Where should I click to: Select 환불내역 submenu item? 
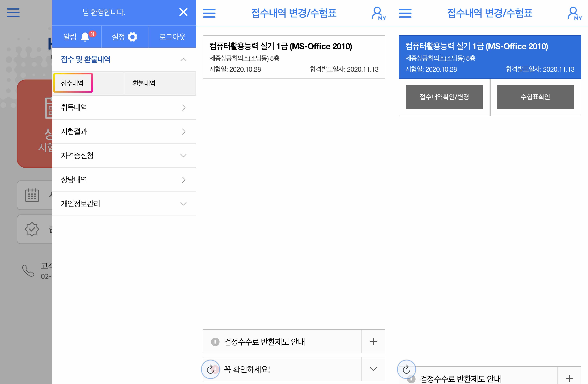(144, 83)
